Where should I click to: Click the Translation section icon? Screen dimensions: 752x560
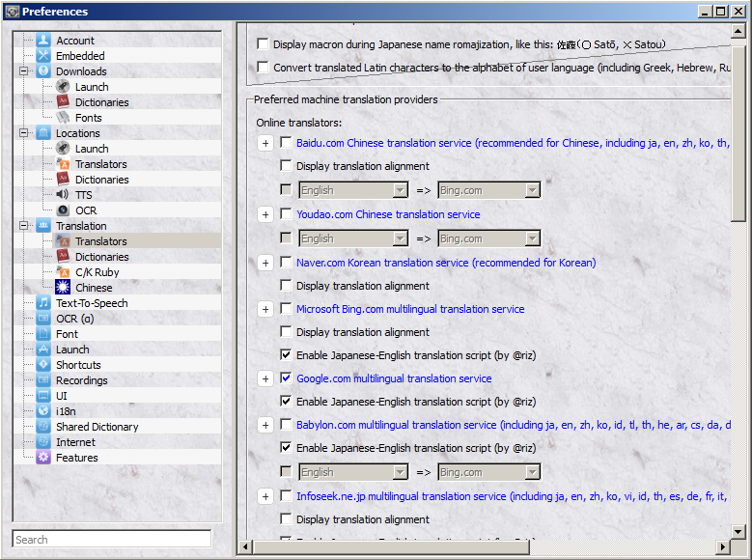tap(43, 226)
